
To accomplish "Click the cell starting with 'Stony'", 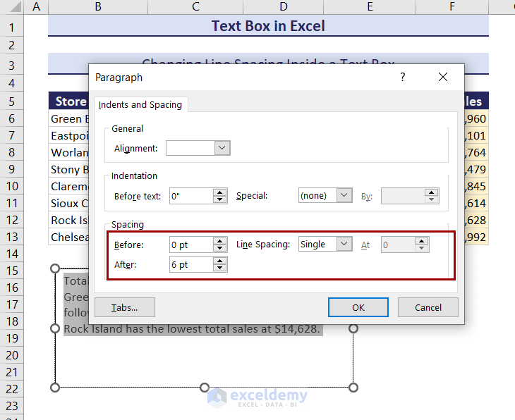I will (x=68, y=169).
